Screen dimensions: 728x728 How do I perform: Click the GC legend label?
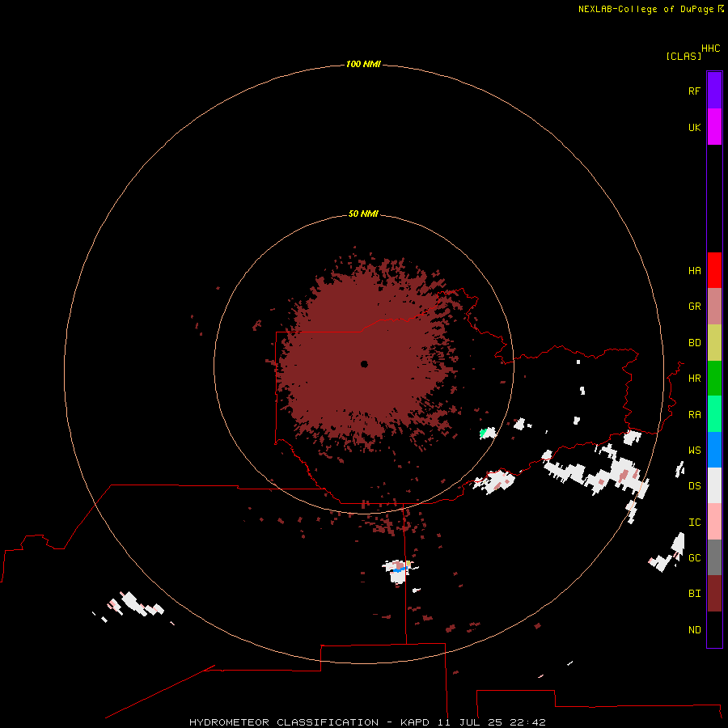click(x=694, y=558)
